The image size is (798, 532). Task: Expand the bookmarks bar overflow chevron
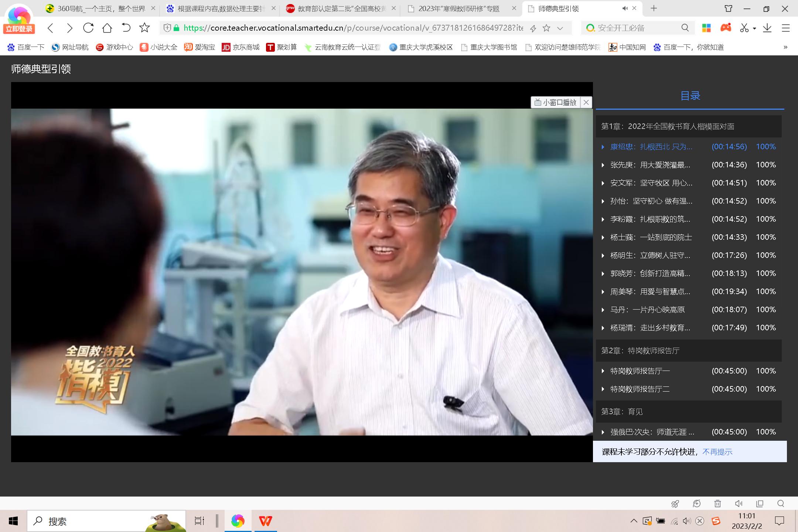[x=785, y=47]
